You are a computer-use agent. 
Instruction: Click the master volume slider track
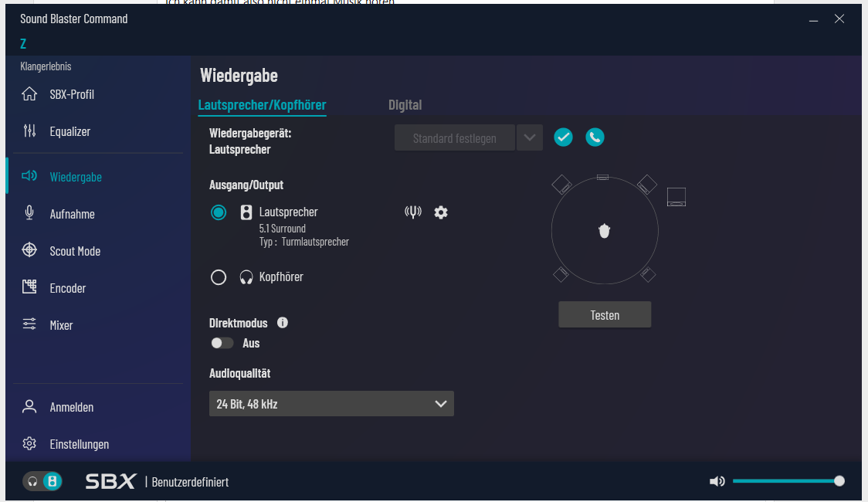pos(786,481)
